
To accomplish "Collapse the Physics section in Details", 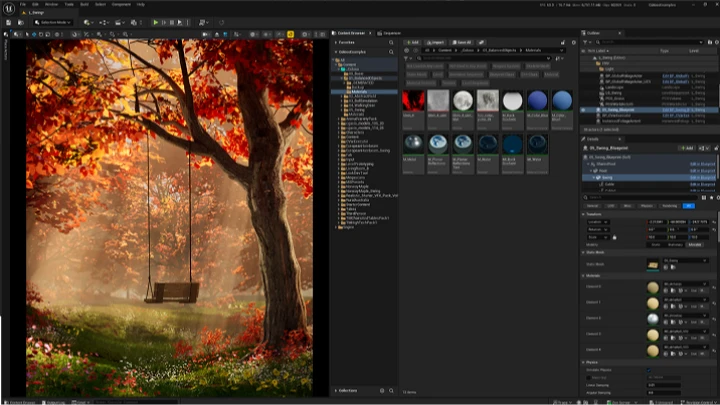I will click(584, 362).
